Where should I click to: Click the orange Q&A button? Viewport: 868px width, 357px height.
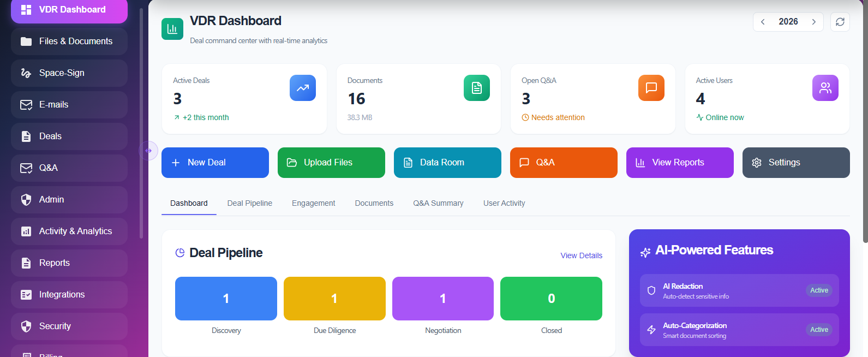tap(564, 163)
